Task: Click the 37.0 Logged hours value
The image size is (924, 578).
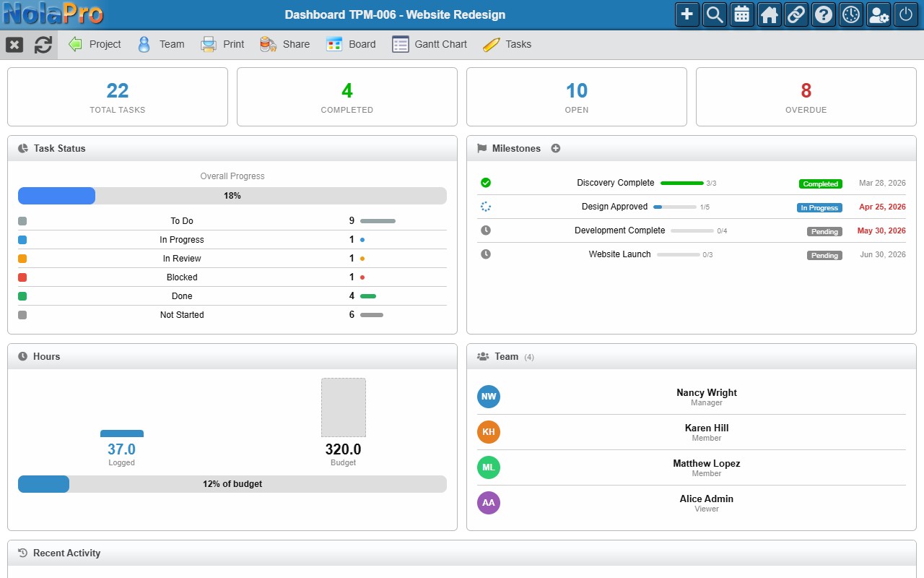Action: 121,449
